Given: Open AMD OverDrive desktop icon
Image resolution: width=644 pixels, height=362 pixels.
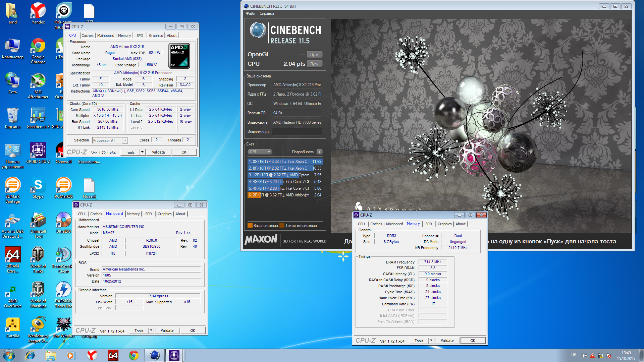Looking at the screenshot, I should pyautogui.click(x=12, y=295).
